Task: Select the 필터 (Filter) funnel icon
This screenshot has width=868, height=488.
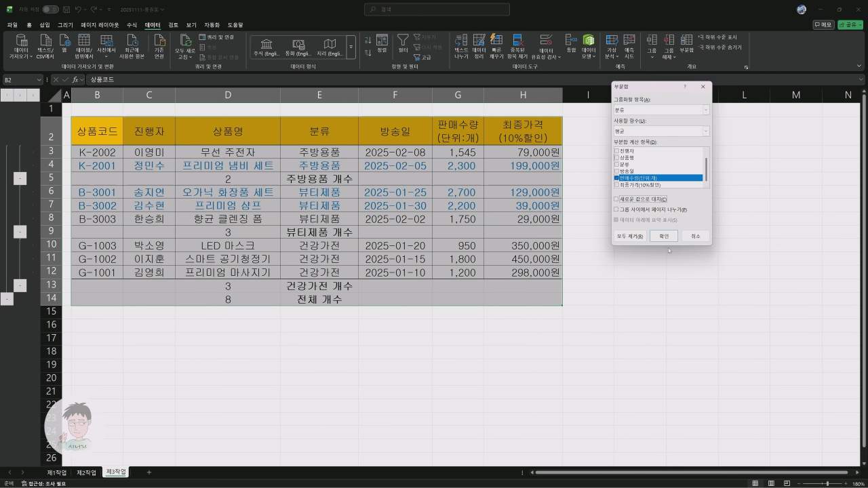Action: 403,41
